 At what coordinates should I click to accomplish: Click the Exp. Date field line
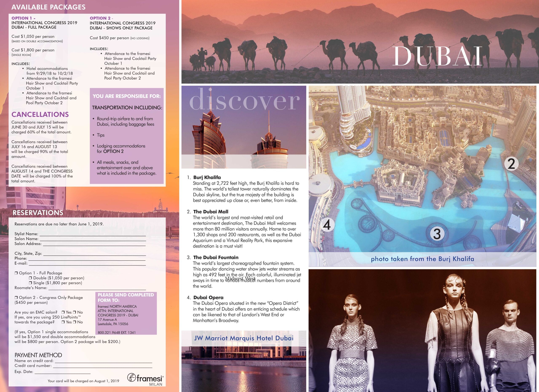(62, 372)
